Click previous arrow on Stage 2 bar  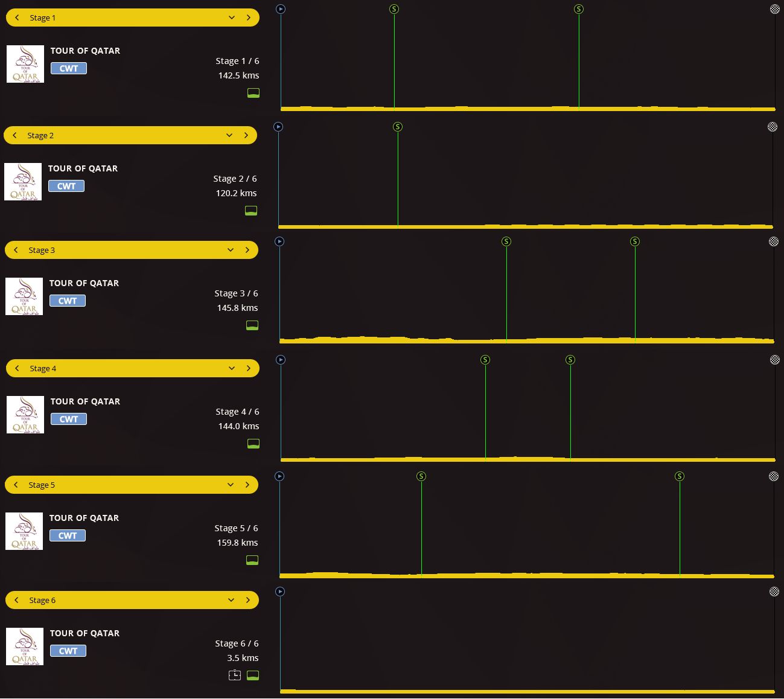coord(14,135)
